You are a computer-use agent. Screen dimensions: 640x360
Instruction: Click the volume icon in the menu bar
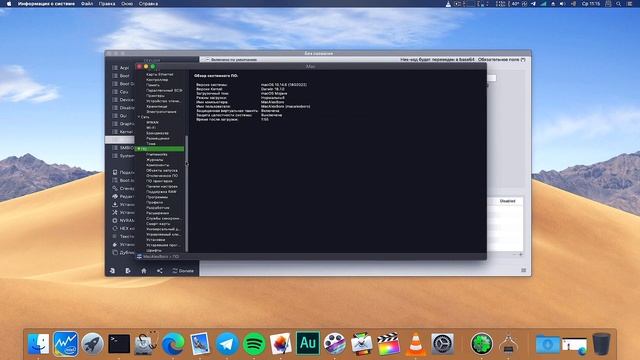point(562,4)
